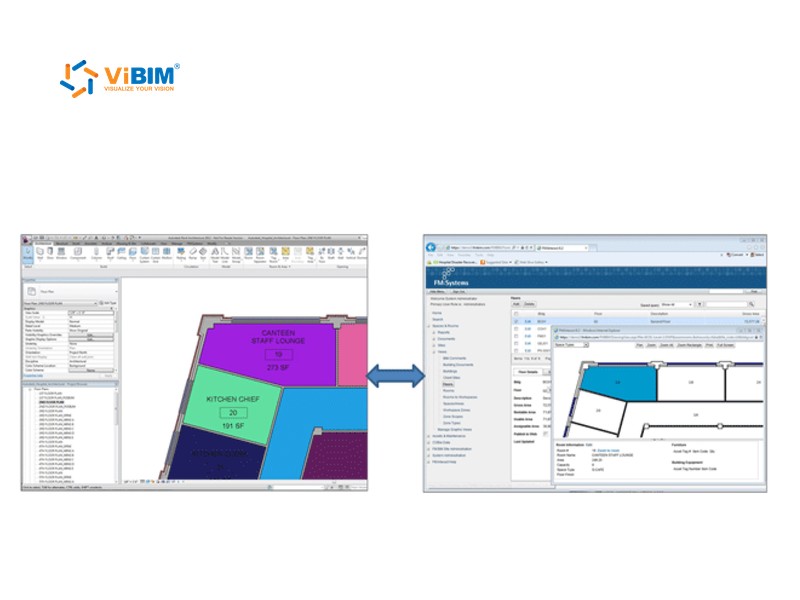Image resolution: width=800 pixels, height=600 pixels.
Task: Collapse the Spaces & Rooms tree node
Action: [x=429, y=326]
